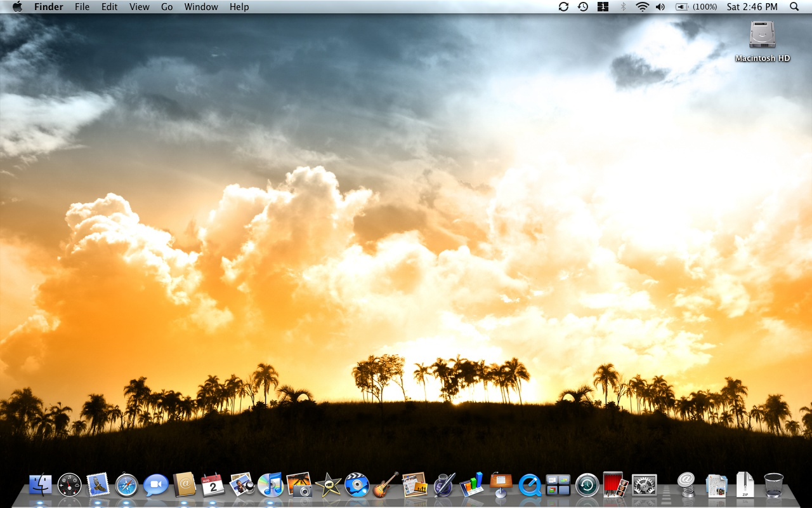The image size is (812, 508).
Task: Launch Safari compass icon
Action: pos(127,486)
